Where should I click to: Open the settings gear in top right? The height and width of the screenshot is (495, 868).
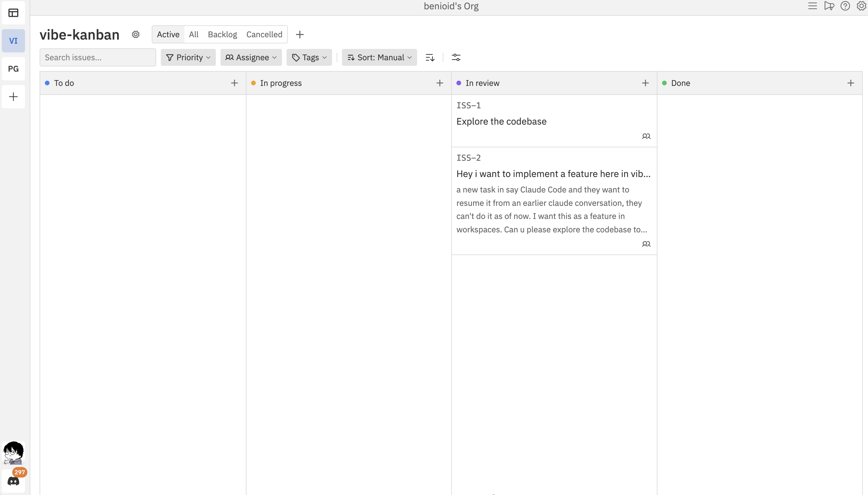(x=861, y=6)
